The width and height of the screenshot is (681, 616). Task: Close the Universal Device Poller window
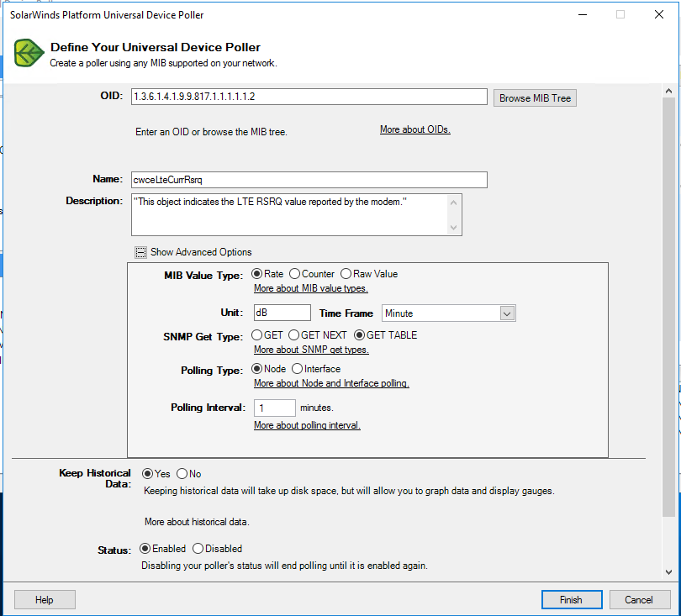(x=659, y=15)
